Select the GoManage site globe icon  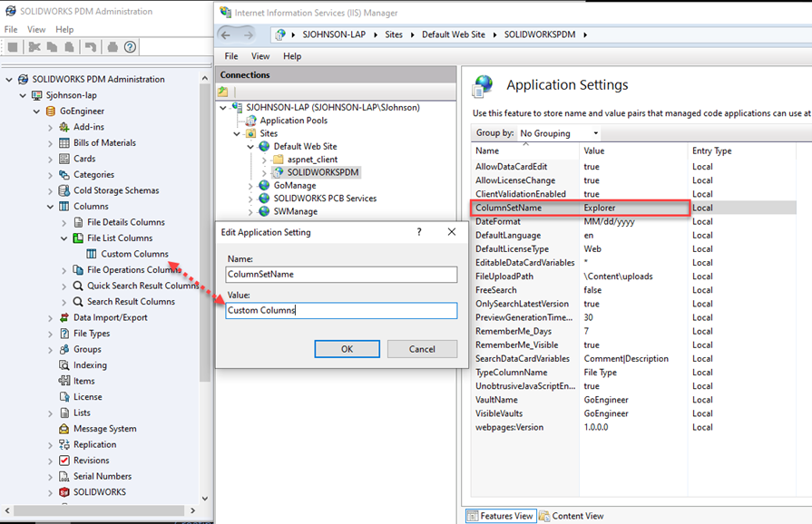[264, 185]
